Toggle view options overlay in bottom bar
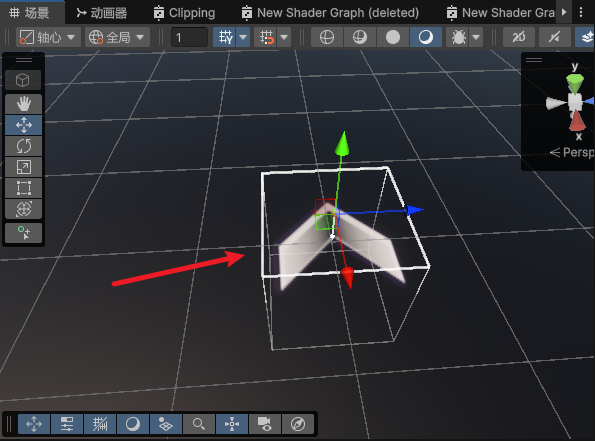The image size is (595, 441). point(166,424)
